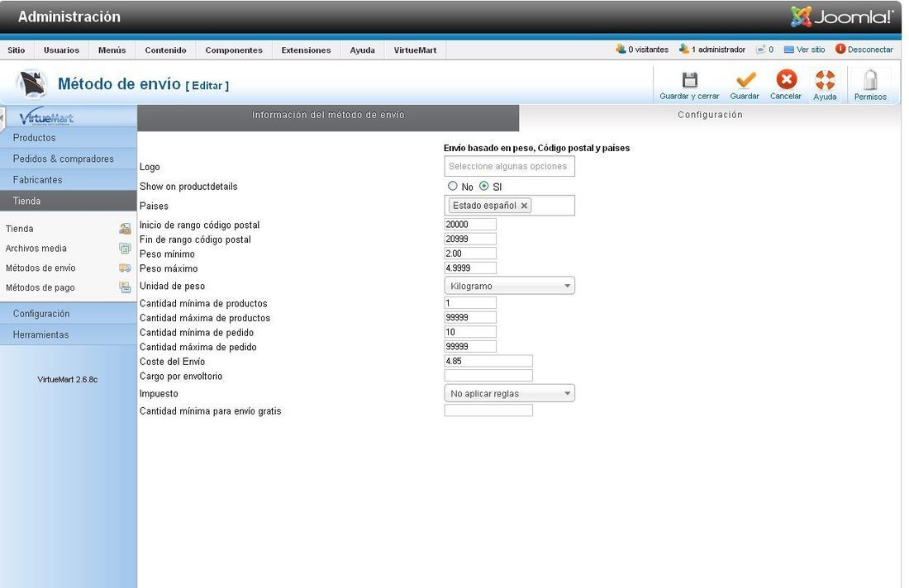This screenshot has height=588, width=909.
Task: Click the Métodos de pago icon
Action: click(125, 287)
